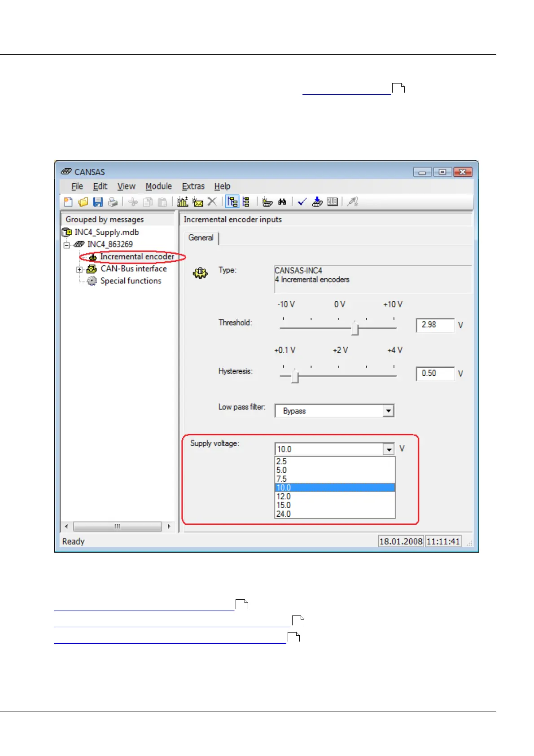Toggle the second tree view grouping icon

(246, 202)
